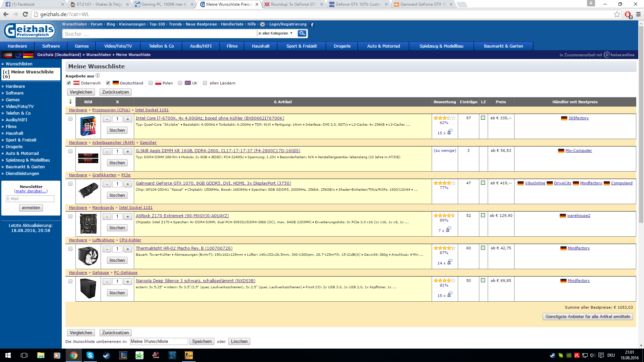The image size is (644, 362).
Task: Click the green sort arrow in table header
Action: tap(70, 102)
